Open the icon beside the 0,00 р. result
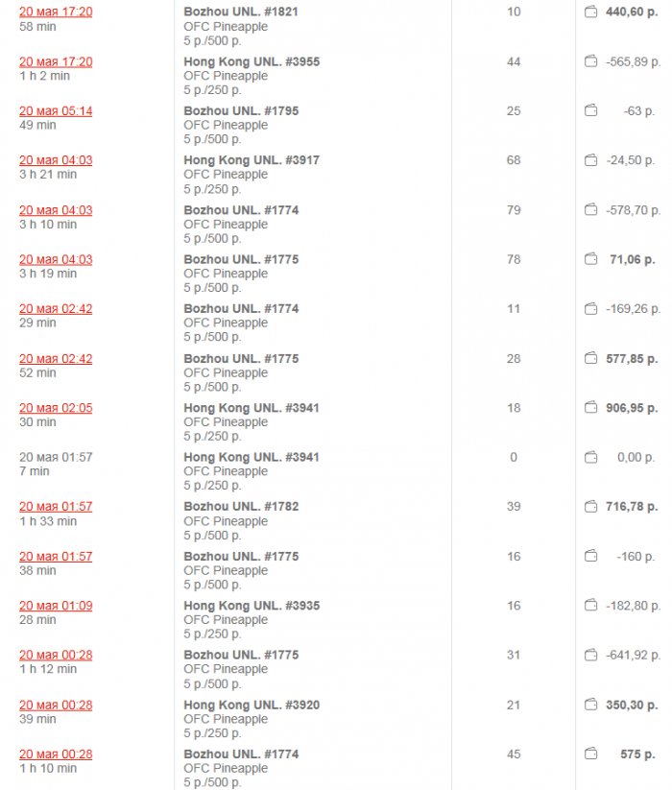Screen dimensions: 672x790 point(590,458)
